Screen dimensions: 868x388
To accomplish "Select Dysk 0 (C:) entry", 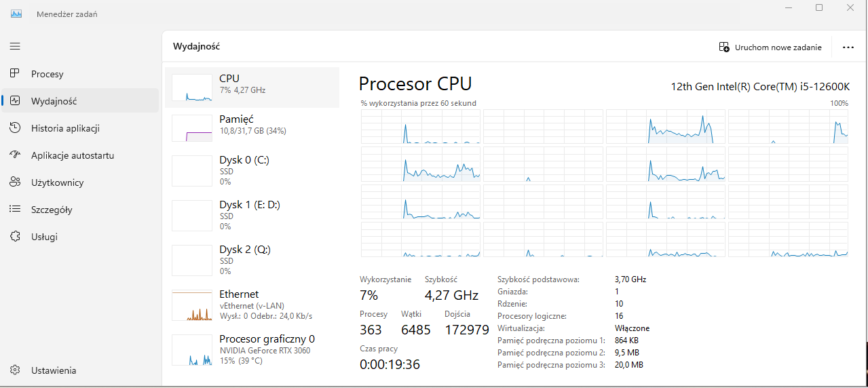I will [x=252, y=170].
